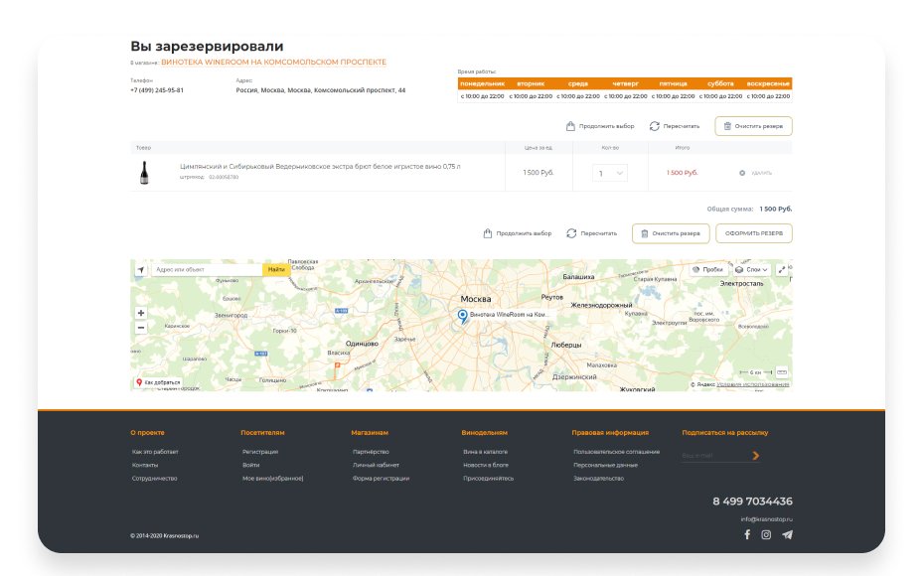This screenshot has width=924, height=576.
Task: Click Пересчитать above the product table
Action: coord(675,126)
